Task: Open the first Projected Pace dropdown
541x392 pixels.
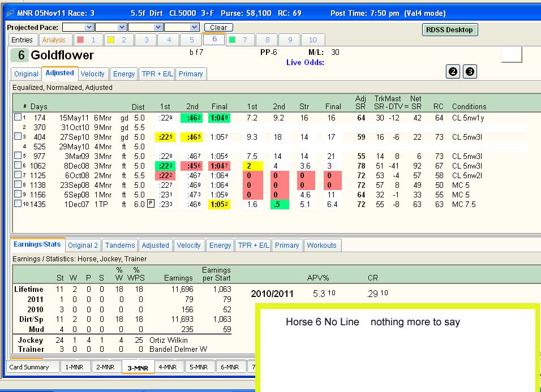Action: [89, 27]
